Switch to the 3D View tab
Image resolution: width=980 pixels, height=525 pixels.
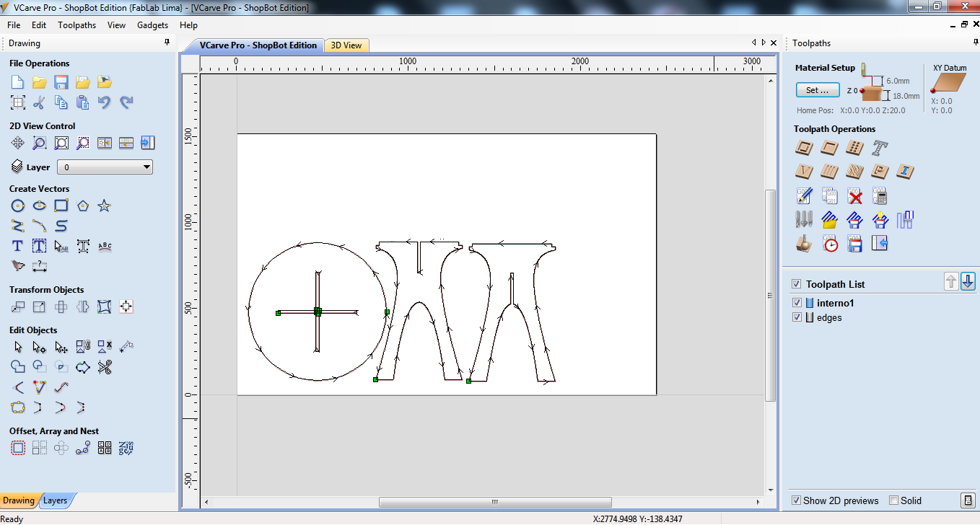pos(346,45)
